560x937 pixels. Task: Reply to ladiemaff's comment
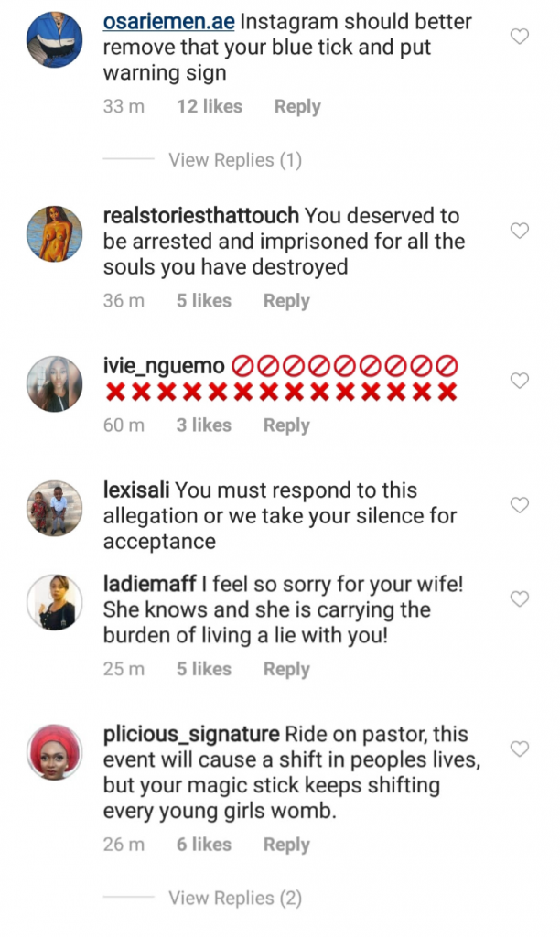(x=286, y=669)
